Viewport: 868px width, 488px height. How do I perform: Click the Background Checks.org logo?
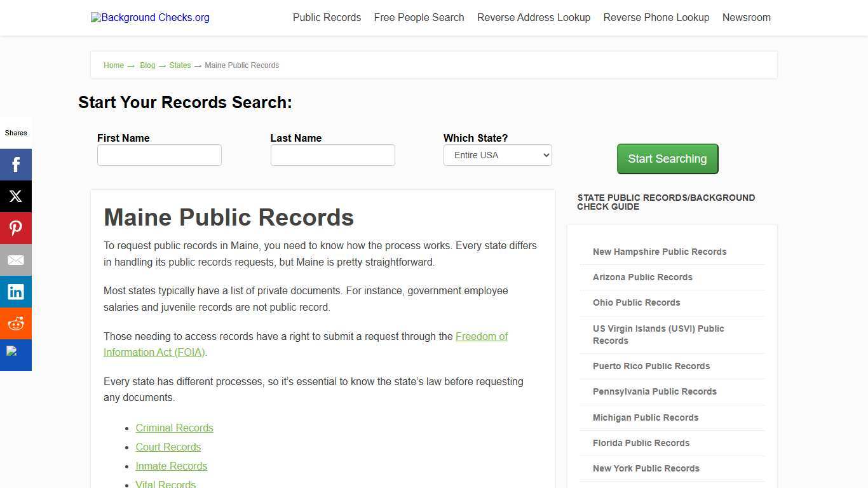tap(150, 17)
